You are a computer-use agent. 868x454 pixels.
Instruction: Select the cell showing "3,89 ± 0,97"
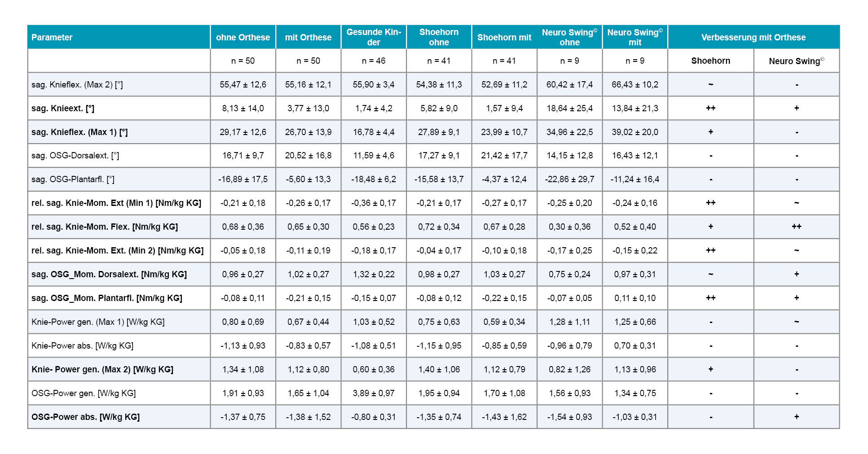(374, 393)
